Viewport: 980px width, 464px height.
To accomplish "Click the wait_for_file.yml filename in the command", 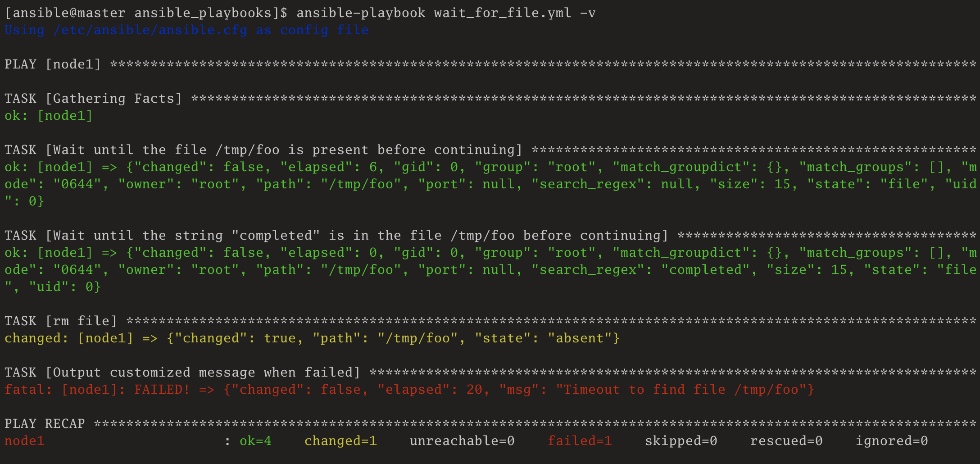I will [502, 13].
